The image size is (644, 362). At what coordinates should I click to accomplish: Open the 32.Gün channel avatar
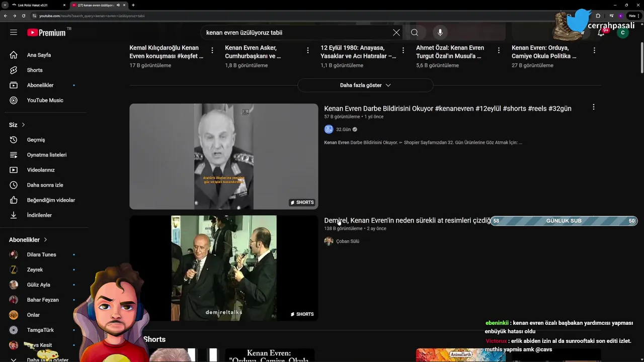click(329, 129)
